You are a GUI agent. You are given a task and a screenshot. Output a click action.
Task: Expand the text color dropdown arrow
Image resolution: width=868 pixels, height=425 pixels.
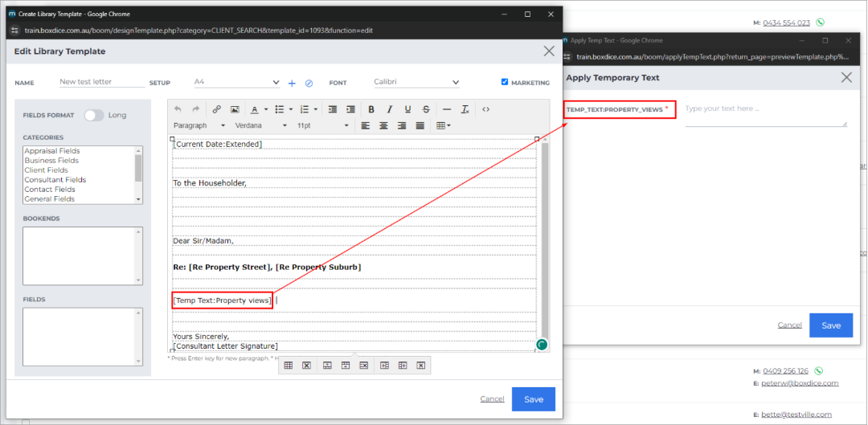(x=266, y=109)
